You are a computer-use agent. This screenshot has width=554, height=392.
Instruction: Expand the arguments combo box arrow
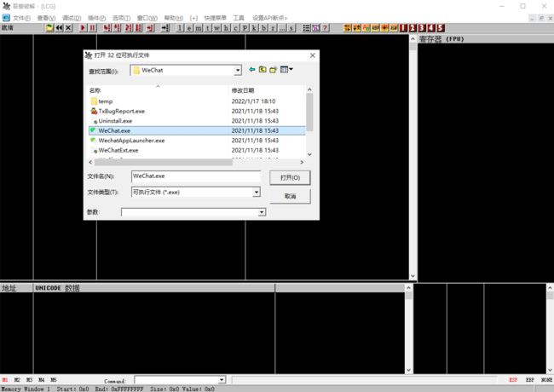[x=262, y=212]
